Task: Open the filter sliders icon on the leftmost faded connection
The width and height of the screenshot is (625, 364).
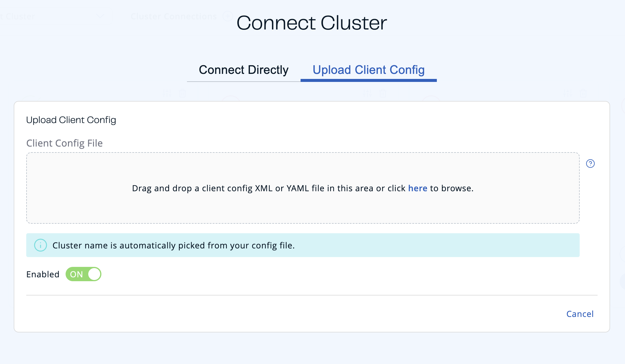Action: point(167,93)
